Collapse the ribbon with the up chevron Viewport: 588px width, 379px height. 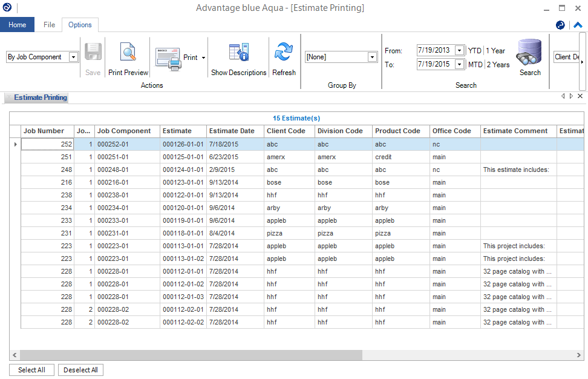pos(578,25)
